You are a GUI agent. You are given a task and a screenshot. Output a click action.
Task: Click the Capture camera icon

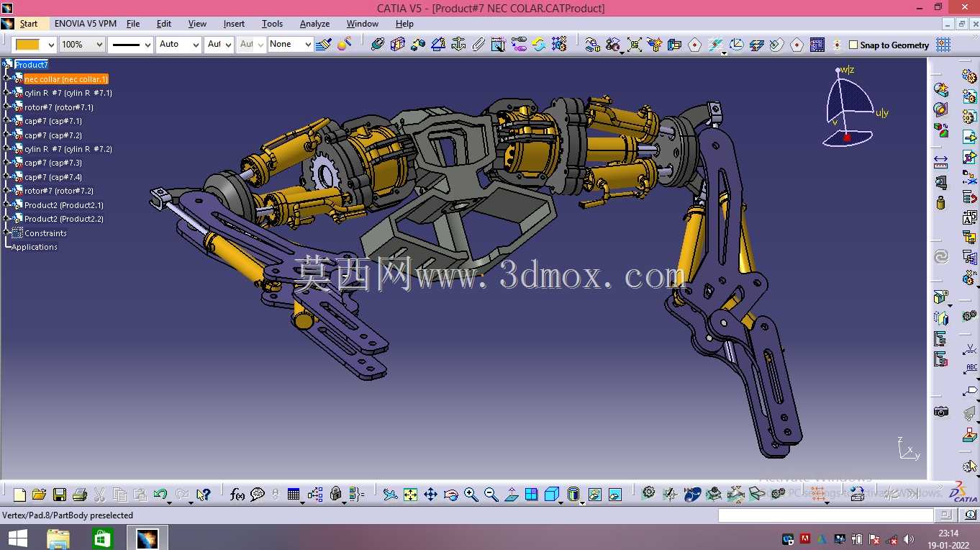940,412
